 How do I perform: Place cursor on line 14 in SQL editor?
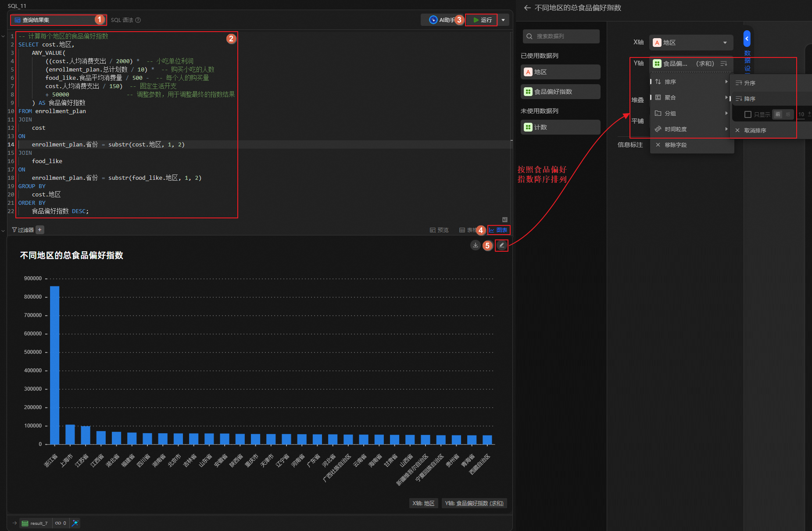click(x=263, y=144)
